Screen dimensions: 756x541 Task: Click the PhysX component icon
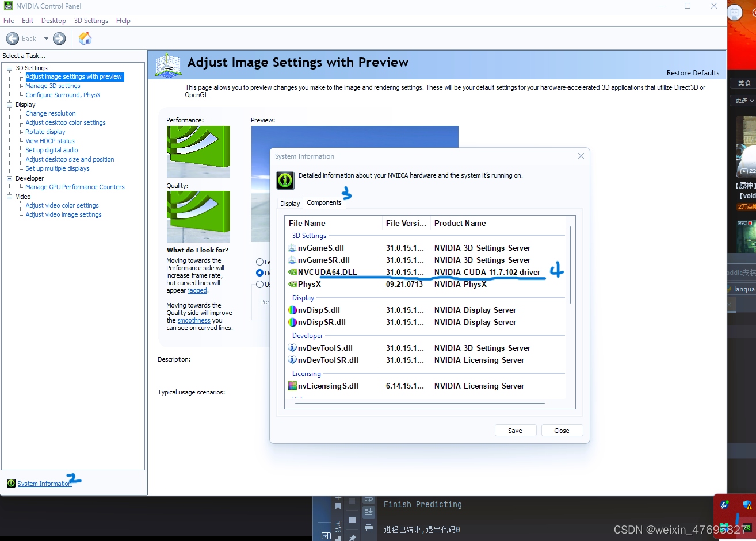(292, 284)
